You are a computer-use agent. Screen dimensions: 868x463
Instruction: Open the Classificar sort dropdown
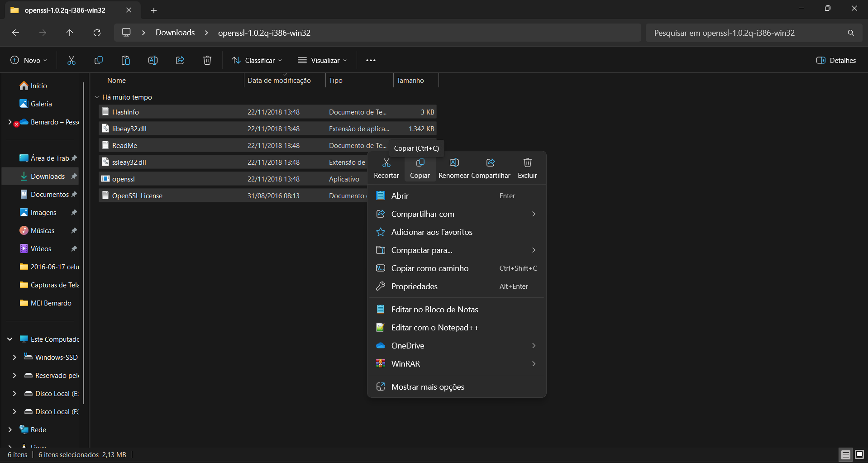click(x=257, y=60)
